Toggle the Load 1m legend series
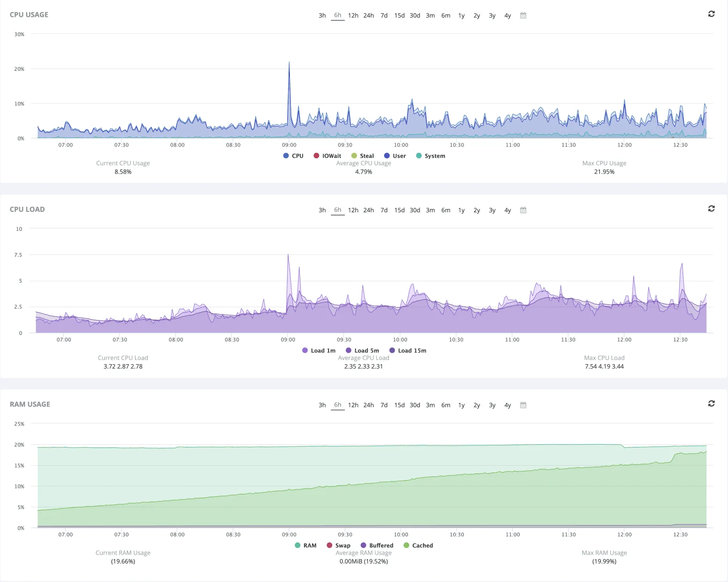The image size is (728, 582). 319,351
